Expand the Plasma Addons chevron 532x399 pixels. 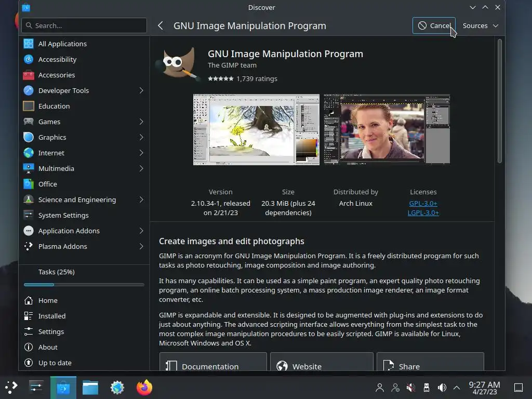141,247
